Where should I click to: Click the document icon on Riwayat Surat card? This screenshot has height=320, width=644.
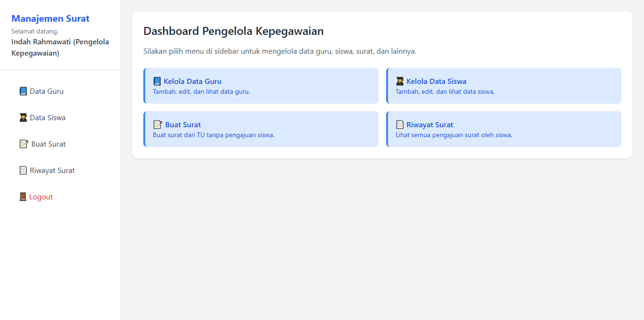tap(400, 124)
